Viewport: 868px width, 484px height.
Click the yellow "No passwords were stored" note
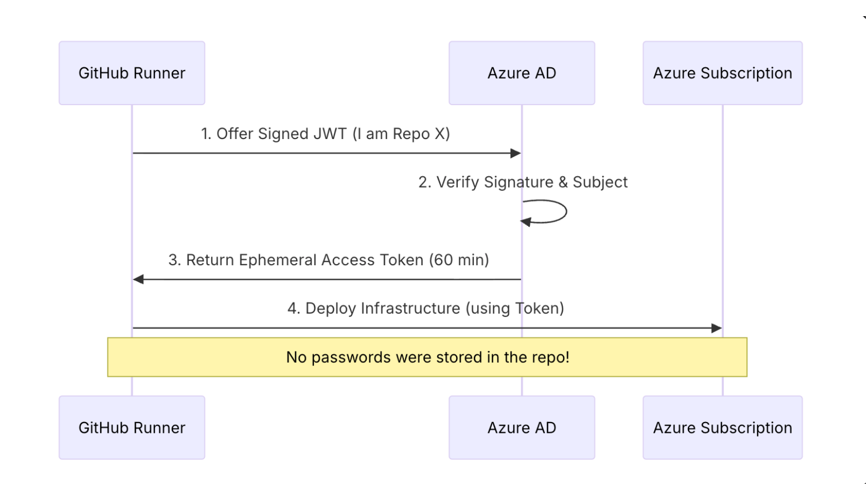tap(427, 357)
